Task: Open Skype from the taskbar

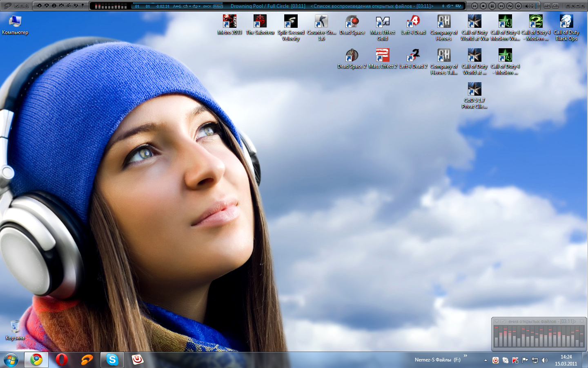Action: tap(112, 359)
